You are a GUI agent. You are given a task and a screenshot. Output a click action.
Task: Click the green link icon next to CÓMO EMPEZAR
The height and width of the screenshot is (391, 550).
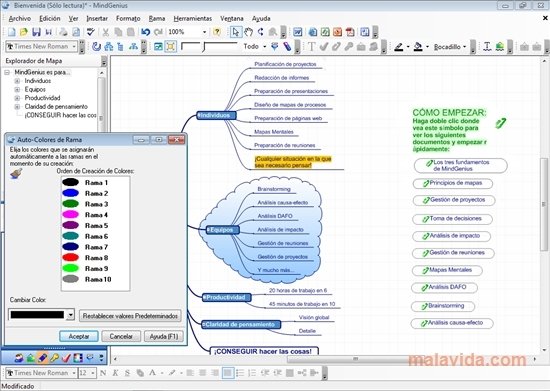[x=501, y=123]
